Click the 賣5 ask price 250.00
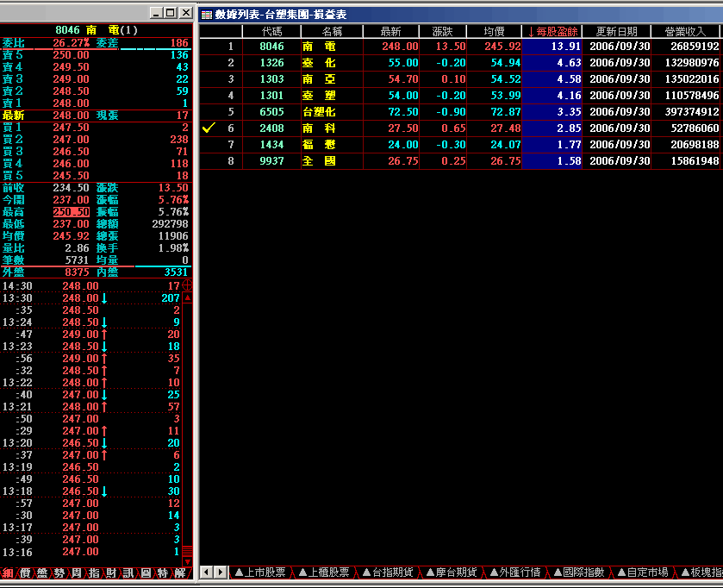This screenshot has height=588, width=723. click(71, 55)
